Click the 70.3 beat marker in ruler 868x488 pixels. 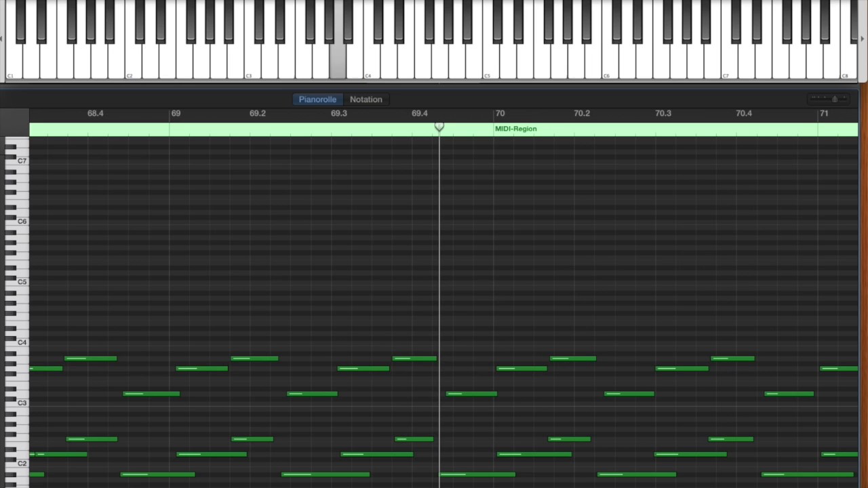[x=663, y=113]
